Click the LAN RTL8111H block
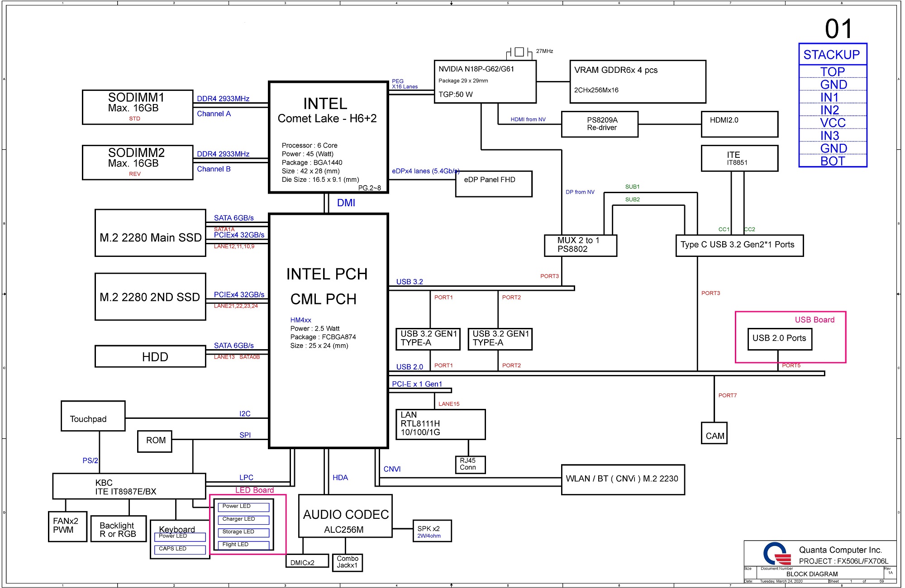 click(x=440, y=424)
